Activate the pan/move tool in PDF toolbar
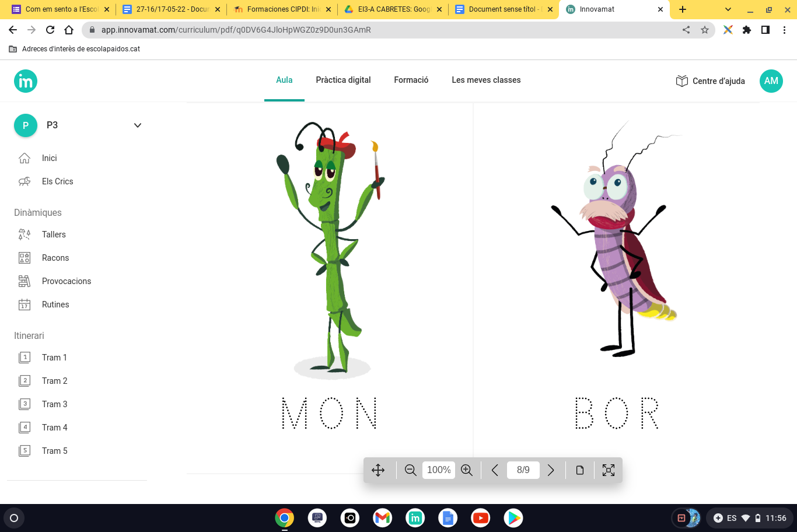The width and height of the screenshot is (797, 532). coord(378,470)
